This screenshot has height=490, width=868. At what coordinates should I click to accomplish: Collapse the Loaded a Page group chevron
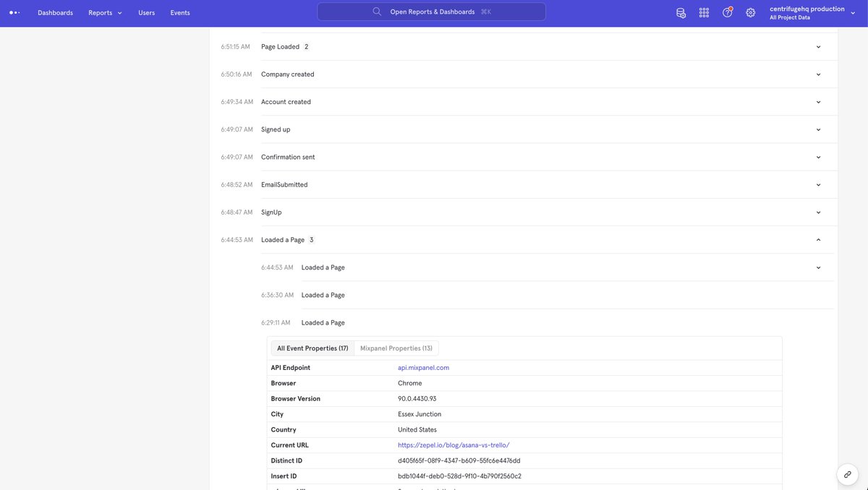tap(818, 240)
